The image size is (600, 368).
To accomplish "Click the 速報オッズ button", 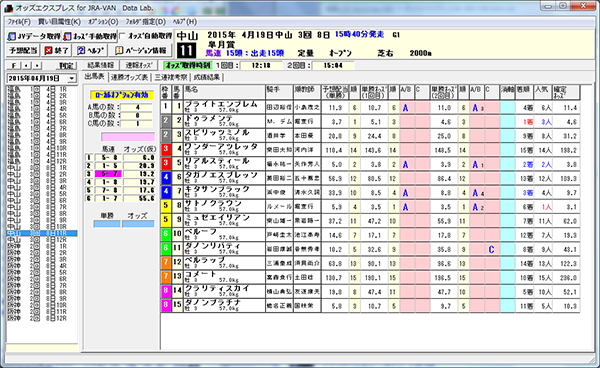I will point(139,65).
